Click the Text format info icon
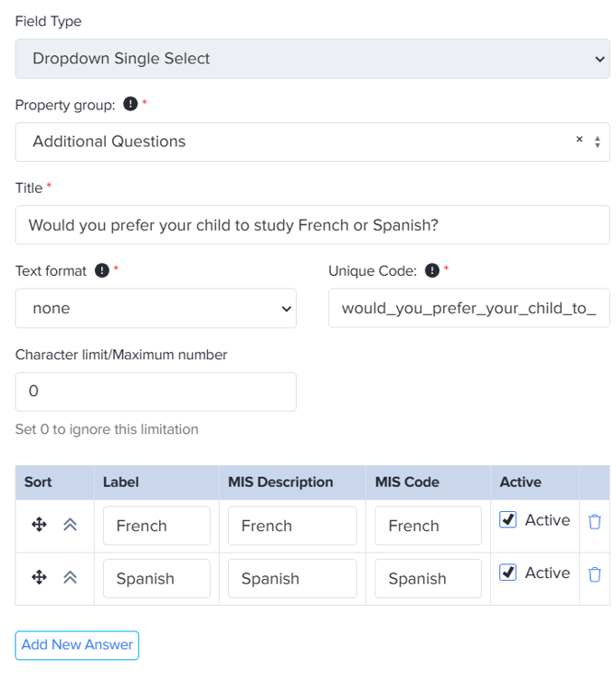The image size is (616, 682). coord(102,271)
